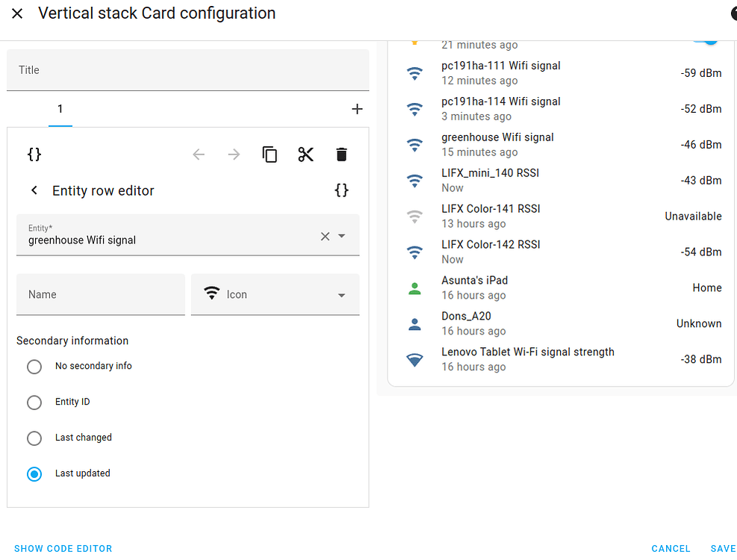Delete the card using the trash icon
Viewport: 737px width, 560px height.
341,155
